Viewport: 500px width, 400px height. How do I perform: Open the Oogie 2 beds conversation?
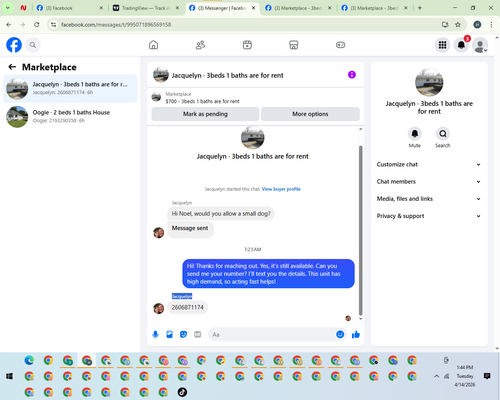[70, 117]
